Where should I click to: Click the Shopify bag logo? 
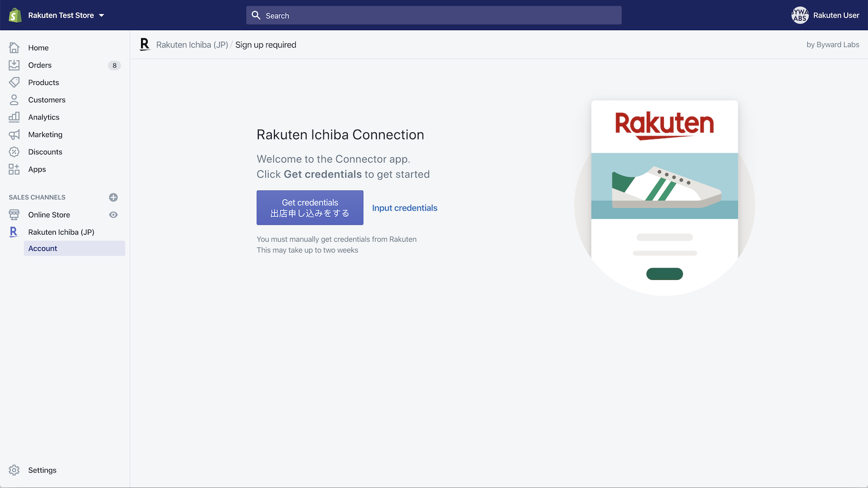[15, 15]
